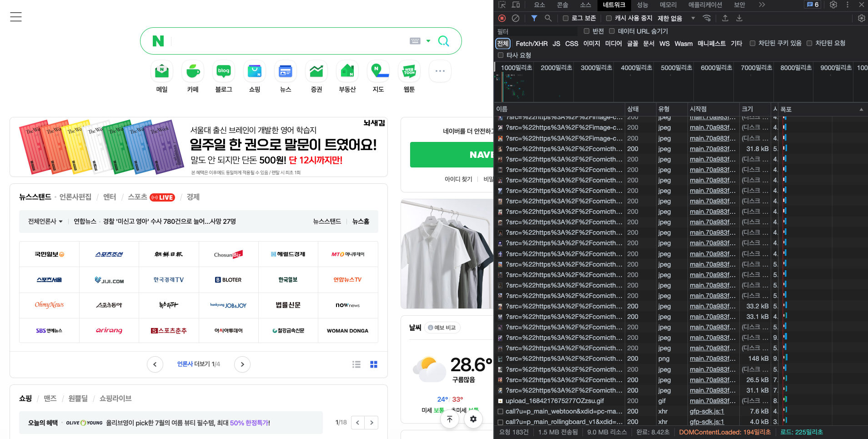The image size is (868, 439).
Task: Open the 뉴스홈 link in newsstand
Action: pyautogui.click(x=361, y=222)
